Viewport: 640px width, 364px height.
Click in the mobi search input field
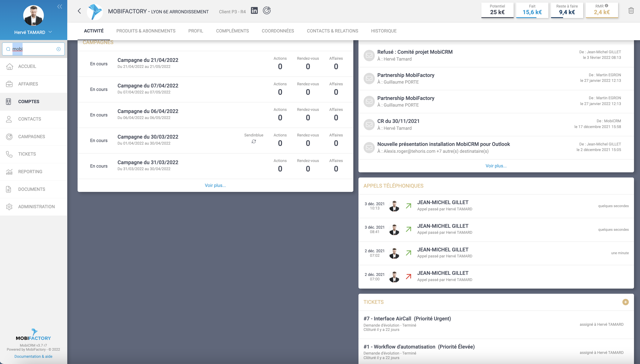pos(35,49)
